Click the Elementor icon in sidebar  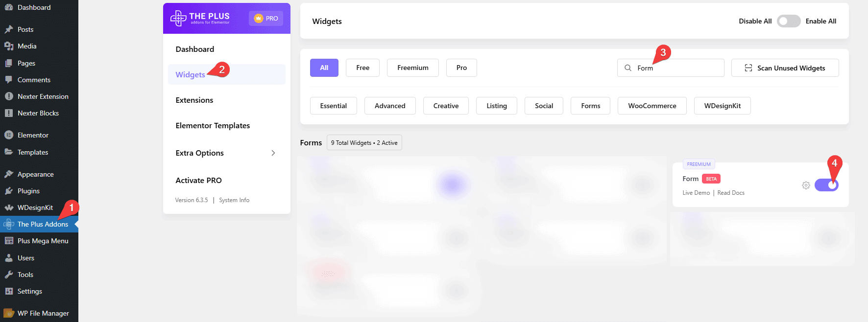pos(8,135)
